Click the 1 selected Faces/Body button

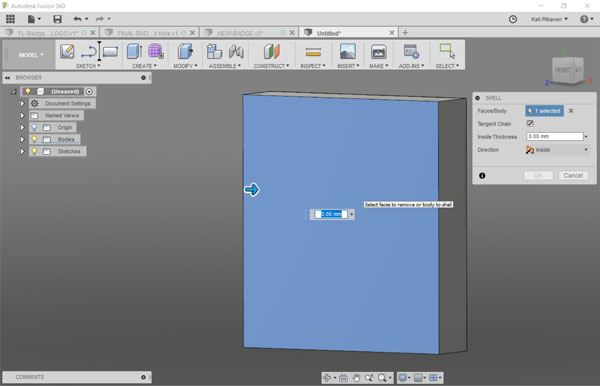(x=544, y=111)
